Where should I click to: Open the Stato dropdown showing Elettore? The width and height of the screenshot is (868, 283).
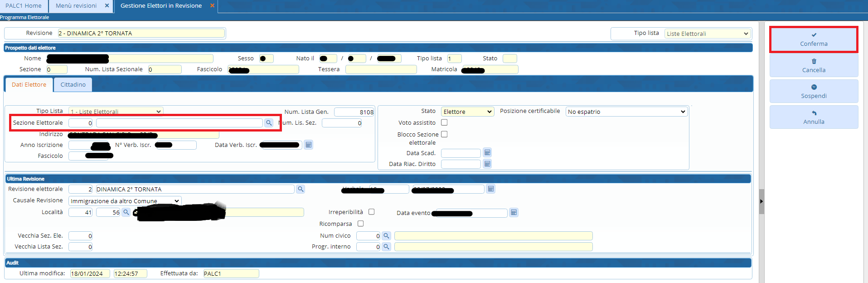click(x=467, y=112)
